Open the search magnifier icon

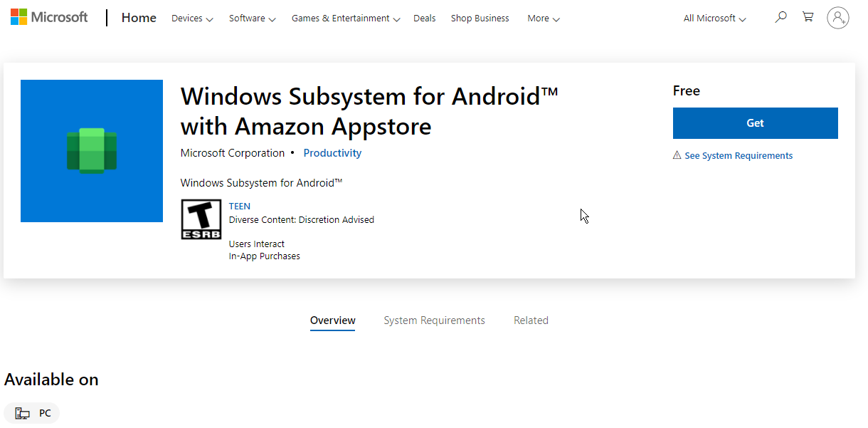[x=781, y=17]
